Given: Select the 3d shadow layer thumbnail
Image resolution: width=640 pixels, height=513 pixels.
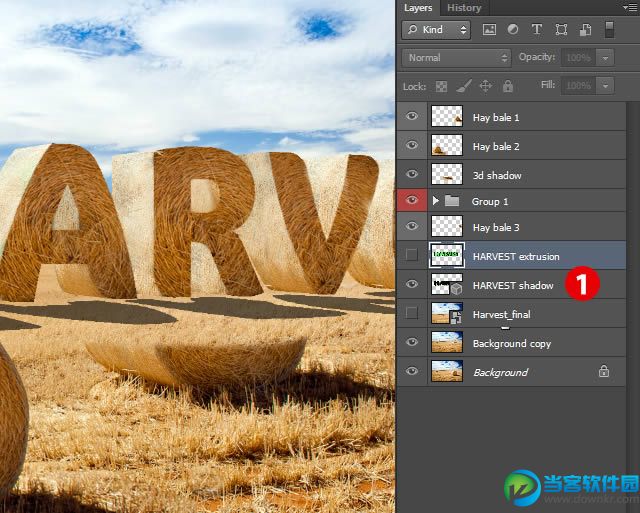Looking at the screenshot, I should tap(447, 174).
